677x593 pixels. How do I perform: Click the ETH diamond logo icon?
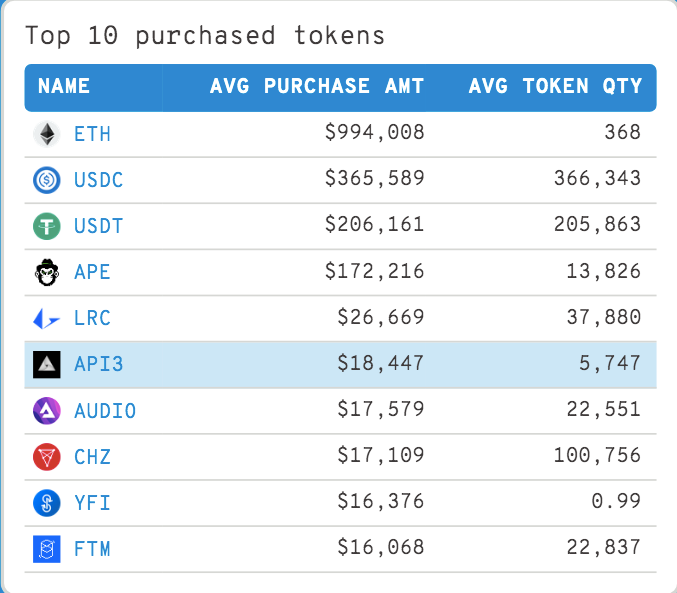tap(46, 134)
